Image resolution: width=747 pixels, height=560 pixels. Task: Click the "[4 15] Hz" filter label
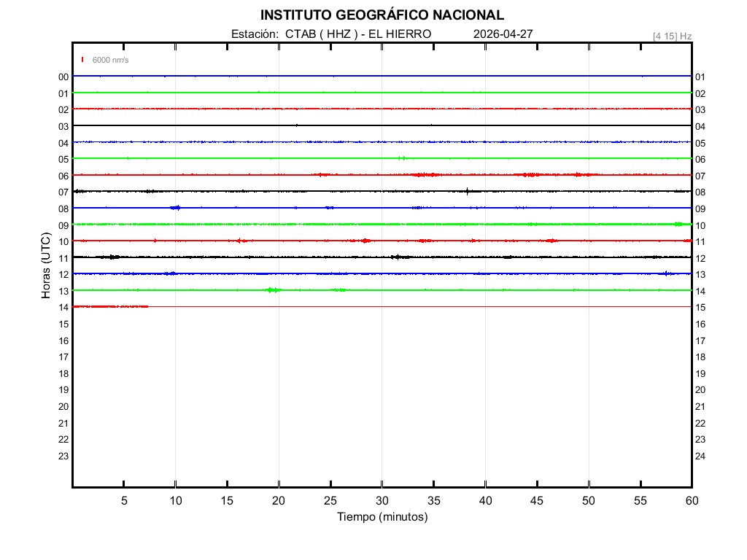(672, 36)
